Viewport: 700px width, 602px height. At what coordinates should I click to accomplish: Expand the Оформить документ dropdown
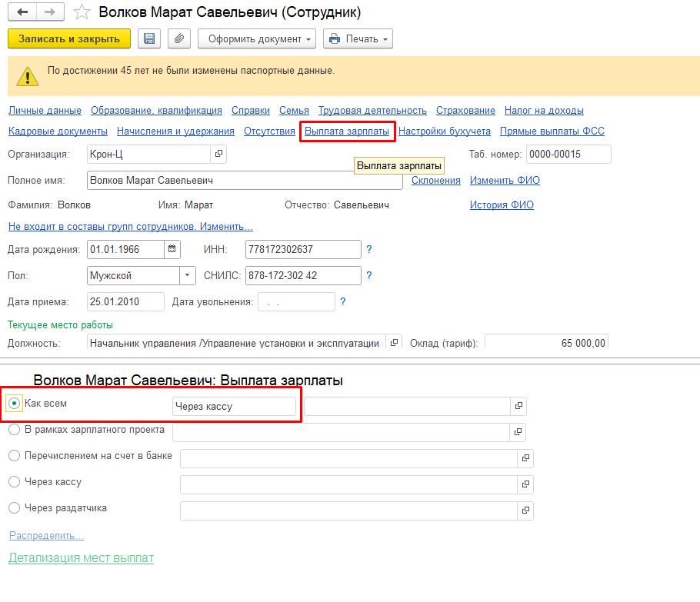[x=257, y=38]
